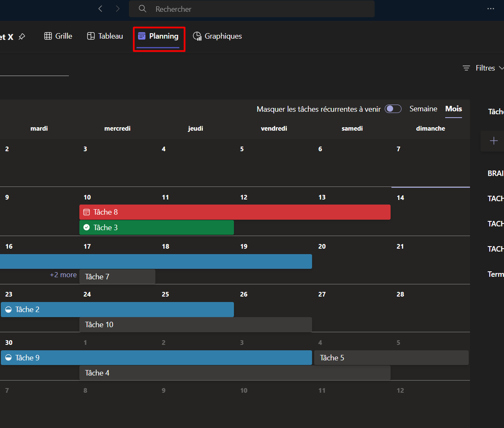Viewport: 504px width, 428px height.
Task: Open the three-dot more options menu
Action: [491, 9]
